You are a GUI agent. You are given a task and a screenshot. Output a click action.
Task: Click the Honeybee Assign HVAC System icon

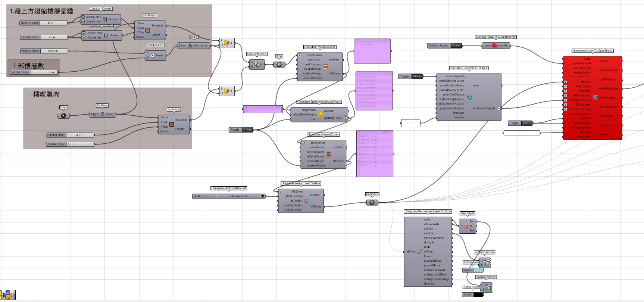[307, 201]
